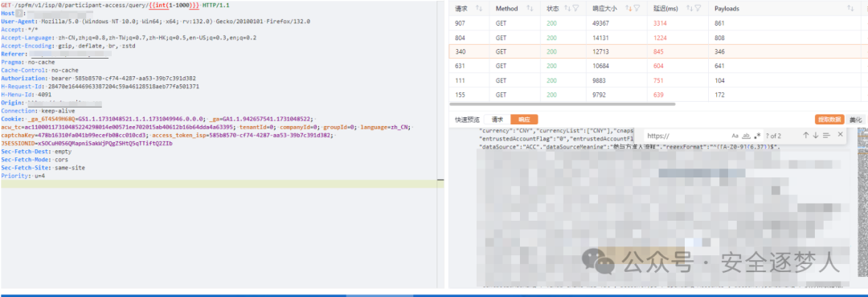This screenshot has height=297, width=868.
Task: Toggle whole word match in search box
Action: pyautogui.click(x=746, y=136)
